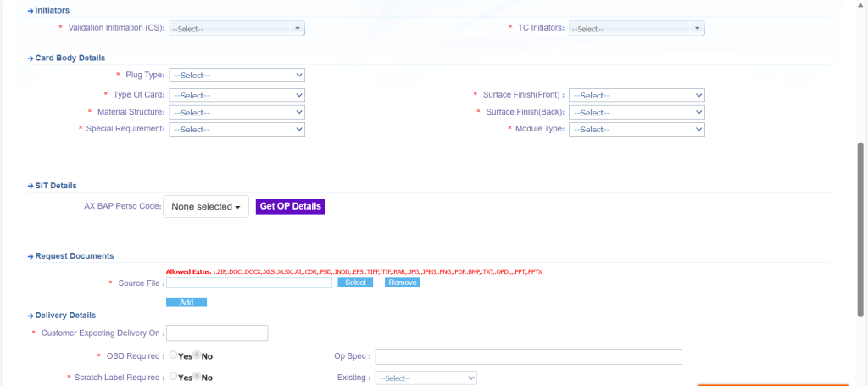Expand the Surface Finish(Back) dropdown
The image size is (868, 386).
point(636,112)
